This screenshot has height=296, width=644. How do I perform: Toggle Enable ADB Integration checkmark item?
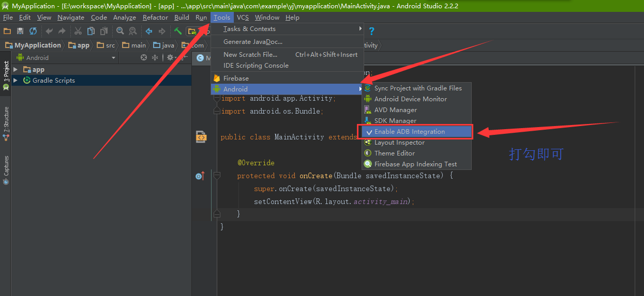(x=417, y=132)
